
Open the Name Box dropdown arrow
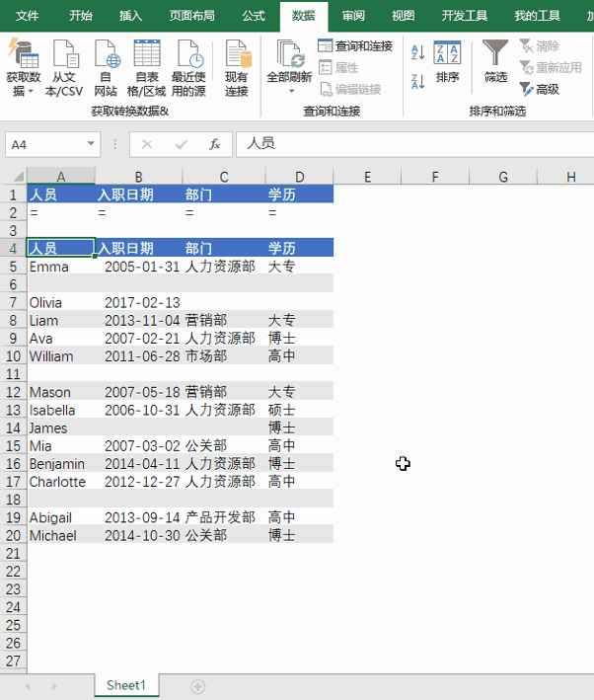coord(92,144)
